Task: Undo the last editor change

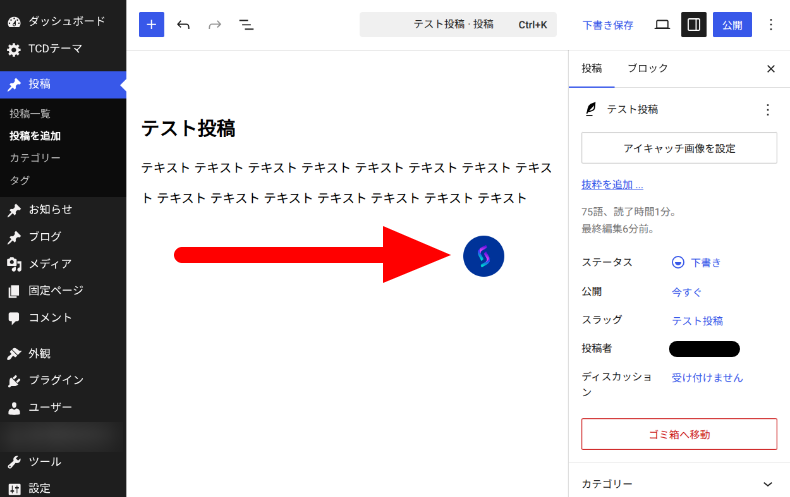Action: 183,25
